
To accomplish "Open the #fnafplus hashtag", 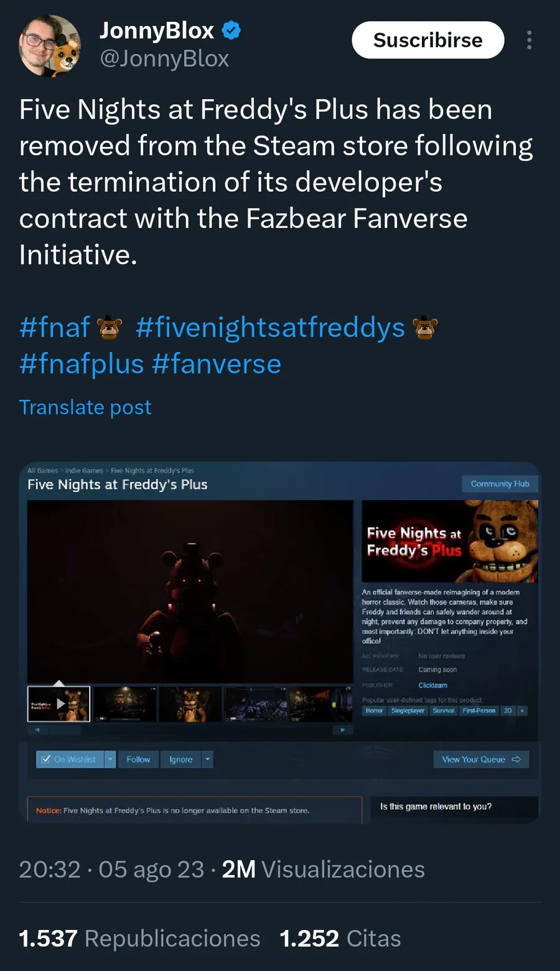I will click(82, 364).
